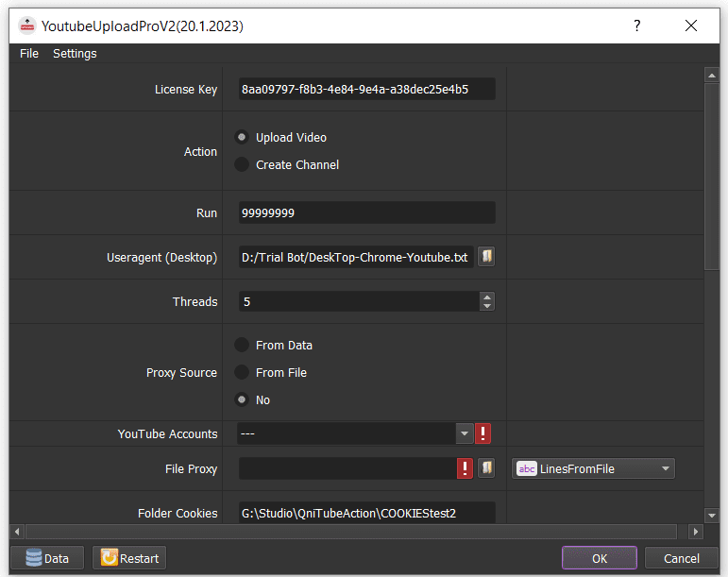
Task: Click the Folder Cookies label
Action: (x=178, y=513)
